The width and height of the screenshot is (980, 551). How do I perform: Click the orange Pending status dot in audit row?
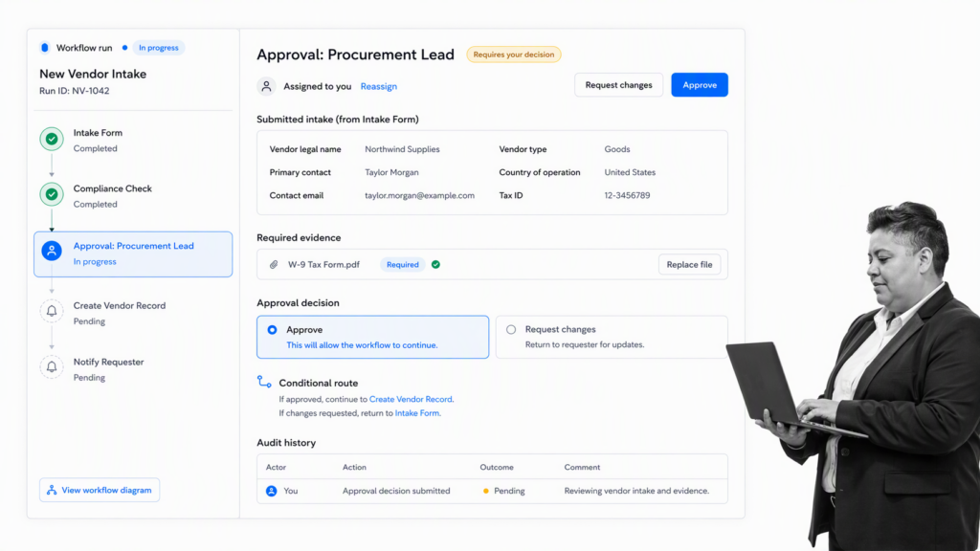pyautogui.click(x=485, y=491)
